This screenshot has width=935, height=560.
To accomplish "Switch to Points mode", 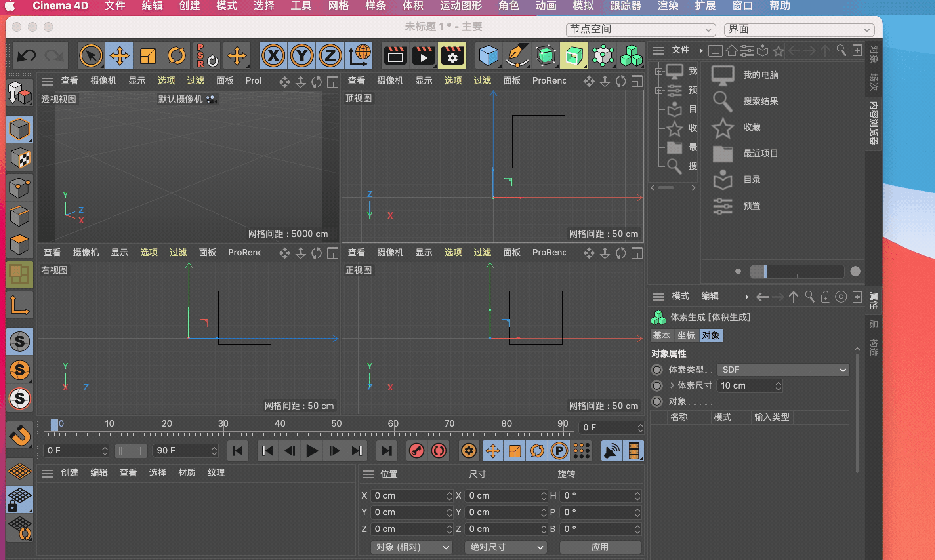I will point(20,188).
